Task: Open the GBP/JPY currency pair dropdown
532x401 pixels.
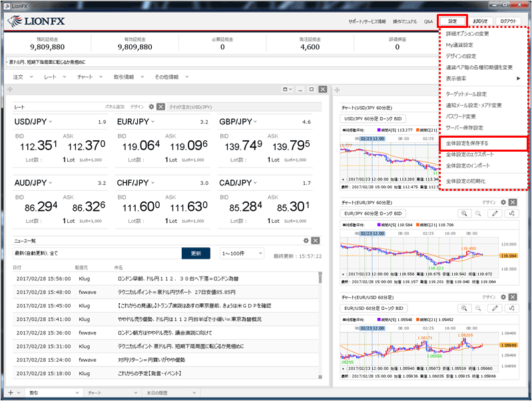Action: click(255, 121)
